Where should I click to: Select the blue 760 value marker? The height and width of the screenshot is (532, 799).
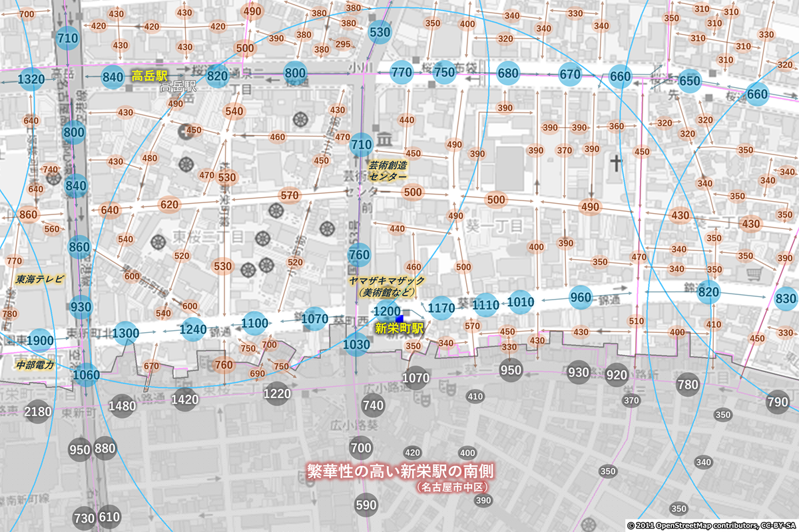(359, 254)
